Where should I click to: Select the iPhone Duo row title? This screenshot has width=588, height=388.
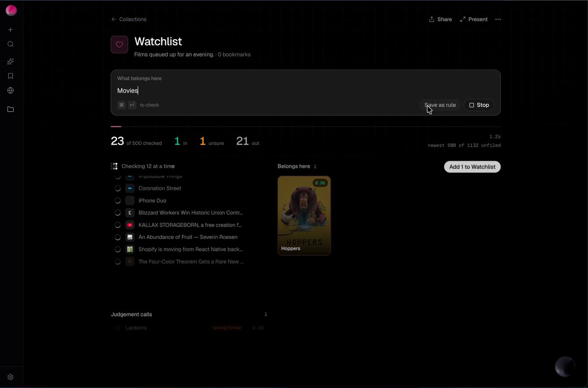click(152, 201)
